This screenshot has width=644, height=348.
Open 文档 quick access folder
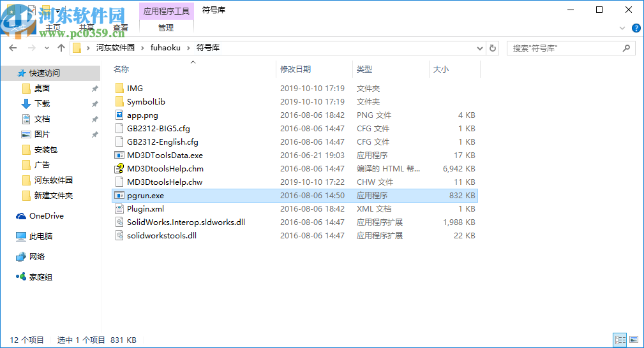(x=36, y=119)
